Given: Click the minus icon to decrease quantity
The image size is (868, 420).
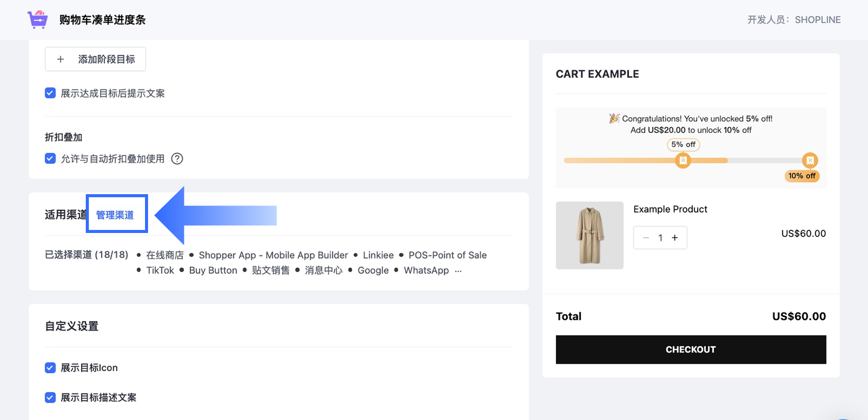Looking at the screenshot, I should click(x=646, y=238).
